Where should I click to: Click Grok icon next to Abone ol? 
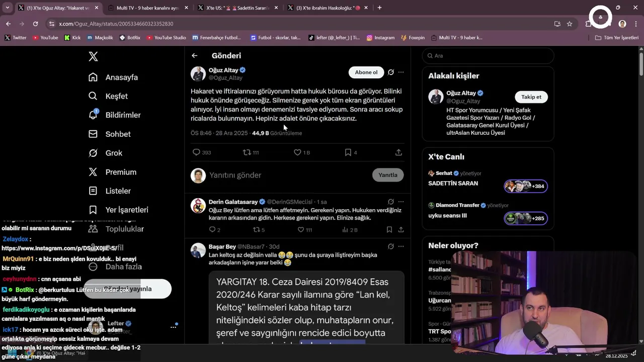tap(390, 72)
